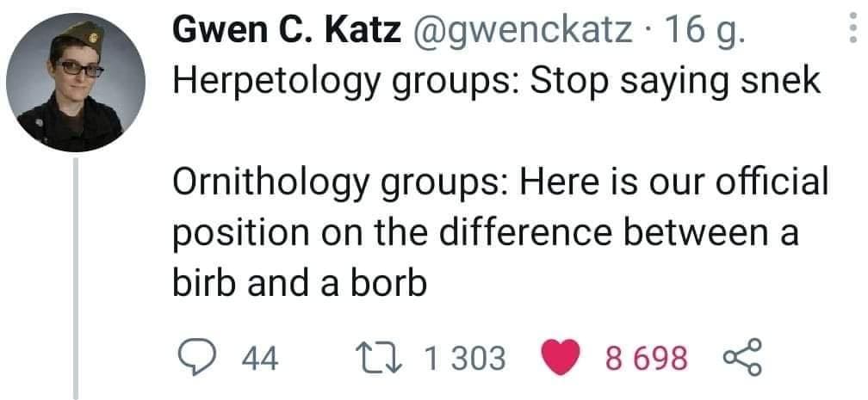
Task: Open the tweet's 16 g. timestamp
Action: (x=706, y=32)
